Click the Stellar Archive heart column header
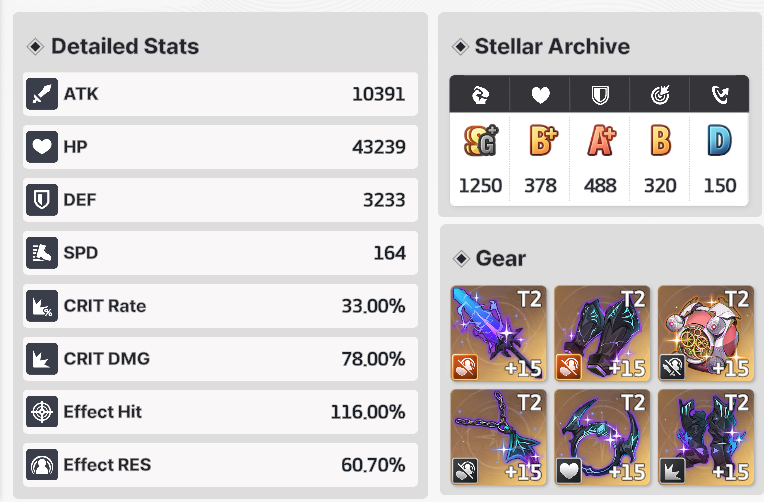 click(x=540, y=95)
